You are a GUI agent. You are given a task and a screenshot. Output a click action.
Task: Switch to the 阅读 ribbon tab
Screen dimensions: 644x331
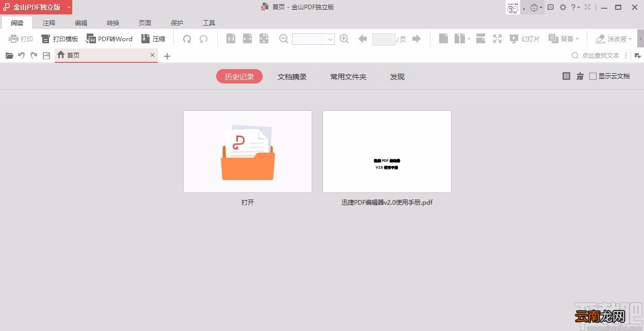(x=17, y=23)
